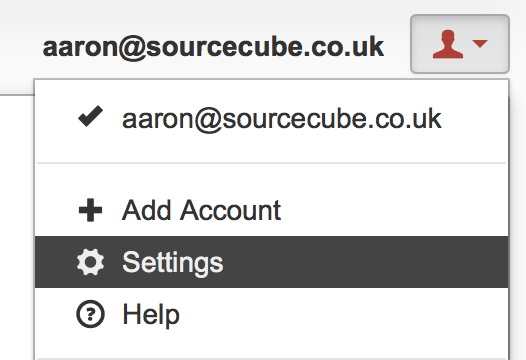Collapse the menu using the red down arrow
Image resolution: width=526 pixels, height=360 pixels.
[x=480, y=44]
